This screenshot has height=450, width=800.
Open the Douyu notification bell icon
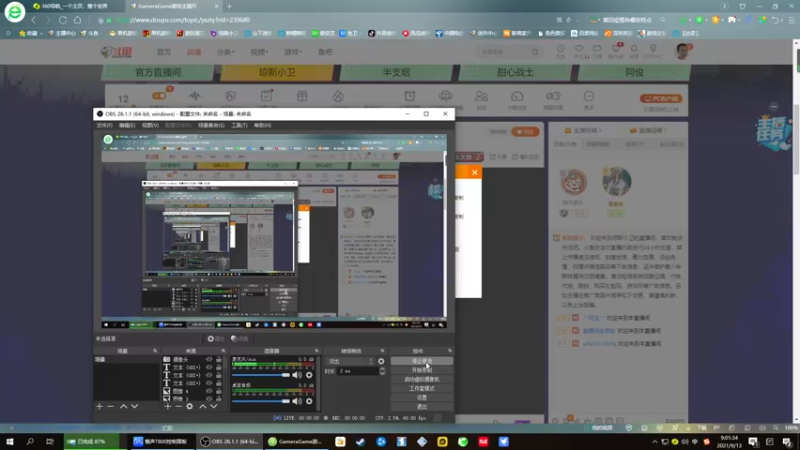pos(634,49)
